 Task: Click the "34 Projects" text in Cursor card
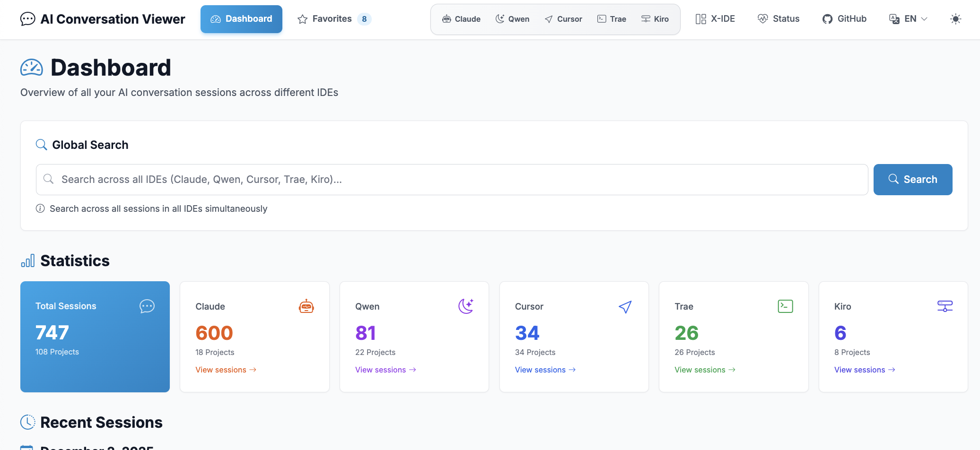point(535,352)
